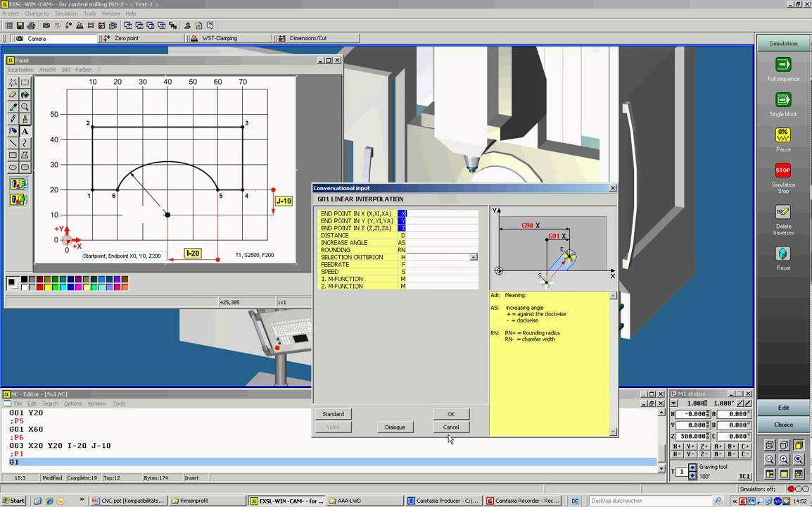
Task: Click the Standard button
Action: pyautogui.click(x=333, y=414)
